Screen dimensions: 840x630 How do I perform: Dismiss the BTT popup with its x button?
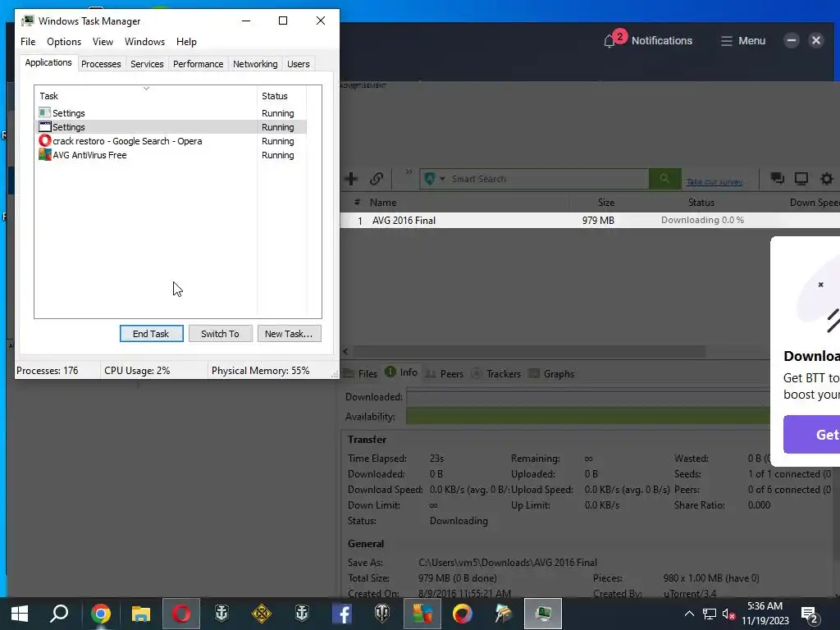820,285
